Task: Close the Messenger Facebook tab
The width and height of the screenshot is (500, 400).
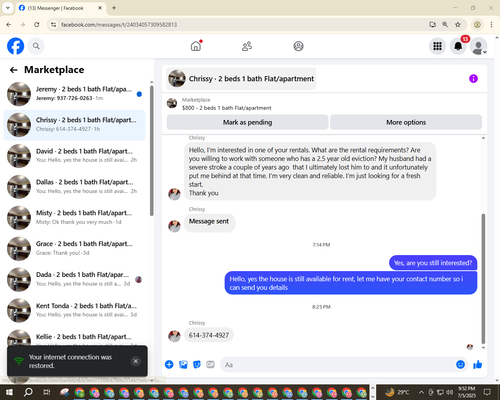Action: tap(100, 8)
